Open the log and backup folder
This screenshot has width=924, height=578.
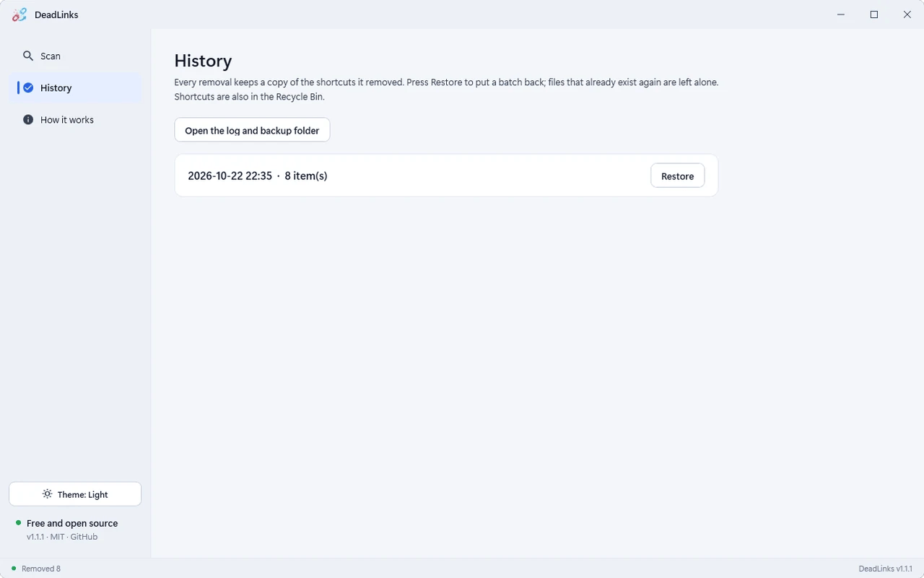252,130
